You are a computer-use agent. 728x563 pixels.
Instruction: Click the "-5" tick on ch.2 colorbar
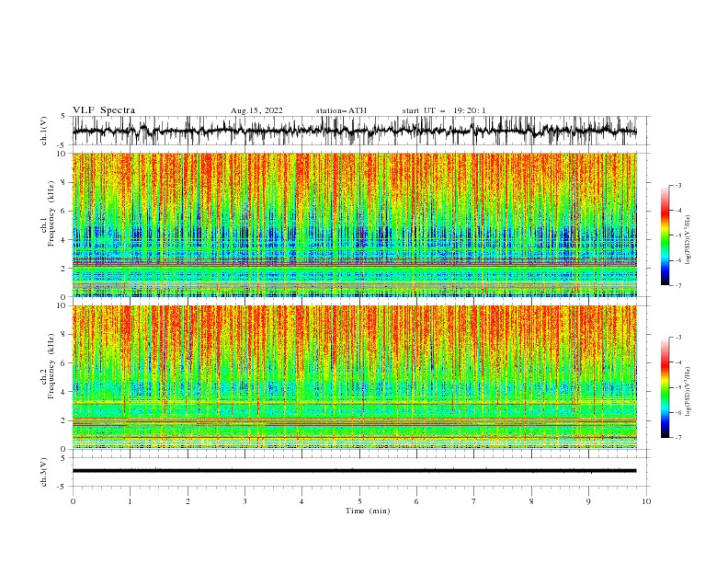click(x=677, y=387)
